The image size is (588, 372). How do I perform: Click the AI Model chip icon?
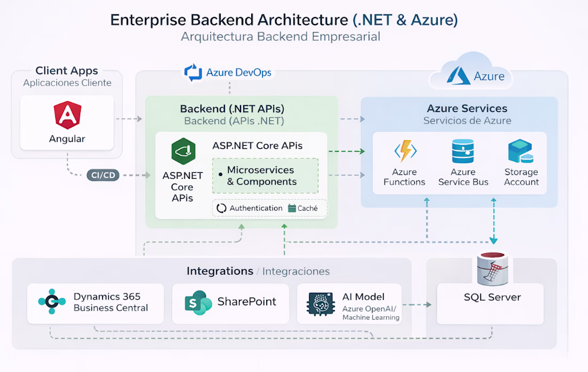tap(321, 304)
